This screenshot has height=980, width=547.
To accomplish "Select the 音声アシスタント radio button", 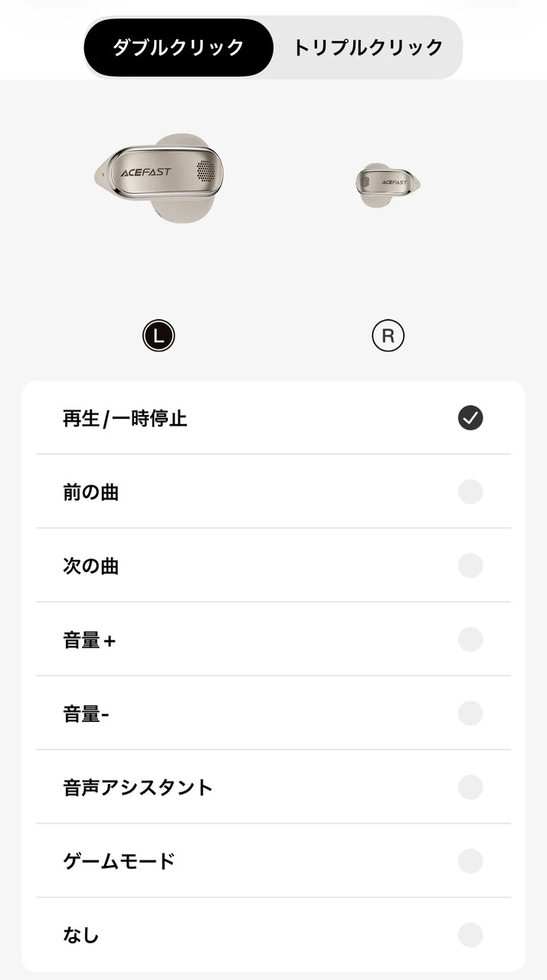I will [x=470, y=787].
